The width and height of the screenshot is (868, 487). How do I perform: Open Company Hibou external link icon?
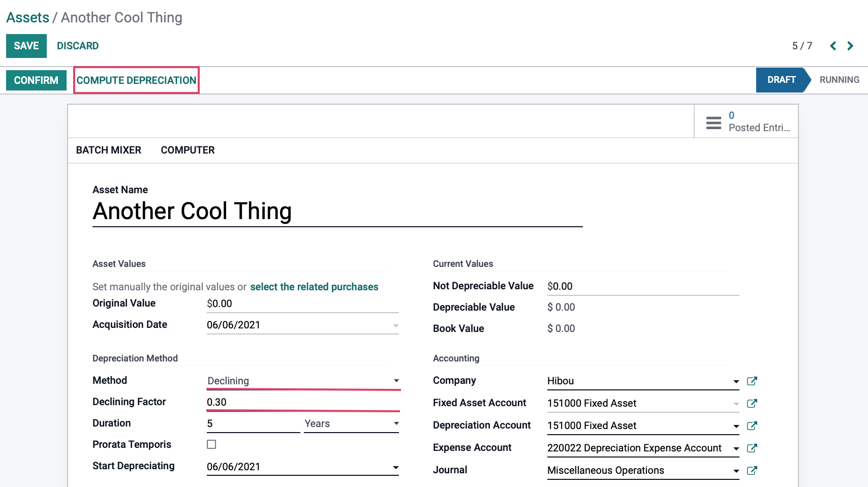[x=752, y=381]
